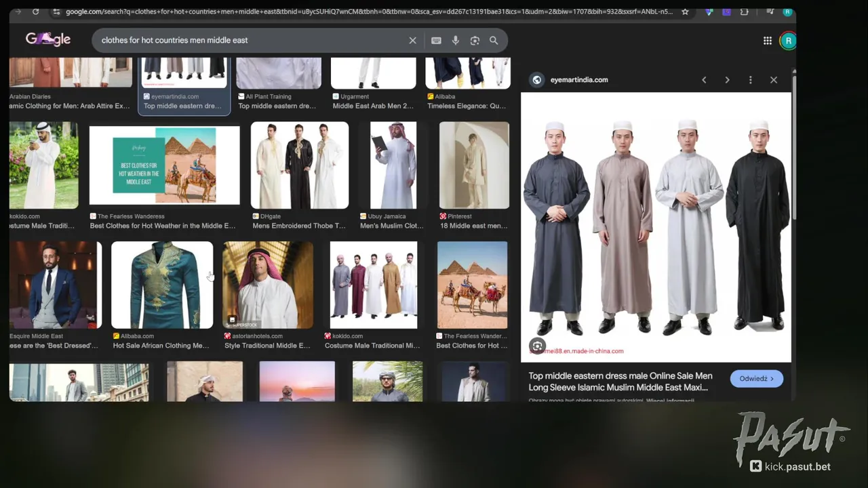Click the globe icon next to eyemartindia.com

tap(536, 80)
